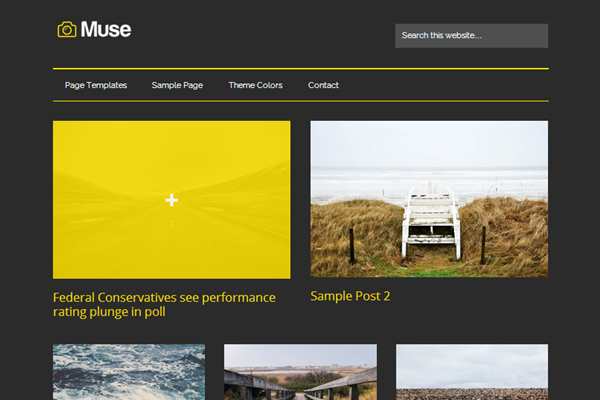Open the beach stairs photo thumbnail
The image size is (600, 400).
[x=429, y=199]
